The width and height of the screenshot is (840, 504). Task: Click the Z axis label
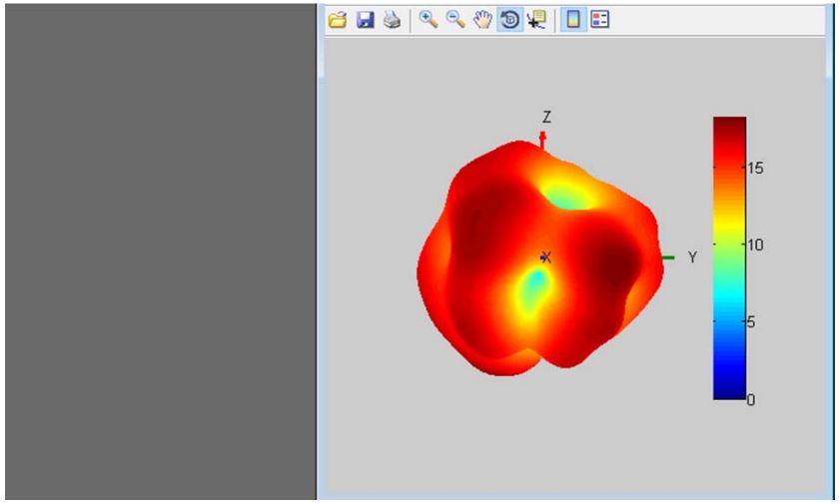[x=546, y=117]
